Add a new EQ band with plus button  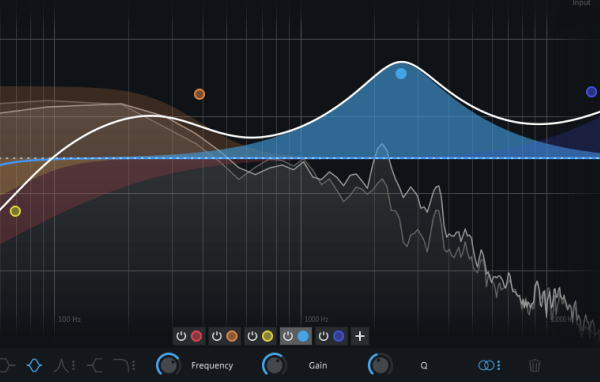point(360,336)
